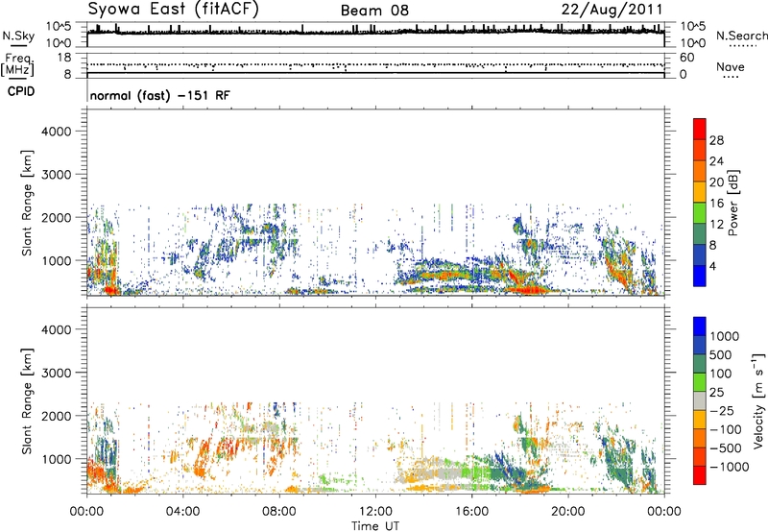Screen dimensions: 768x532
Task: Click the "16:00" time axis label
Action: [471, 512]
